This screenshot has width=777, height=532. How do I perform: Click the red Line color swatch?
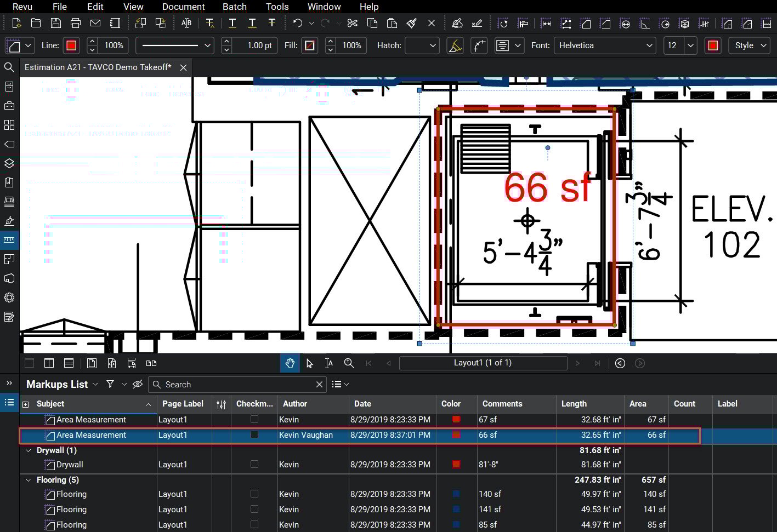(x=71, y=45)
